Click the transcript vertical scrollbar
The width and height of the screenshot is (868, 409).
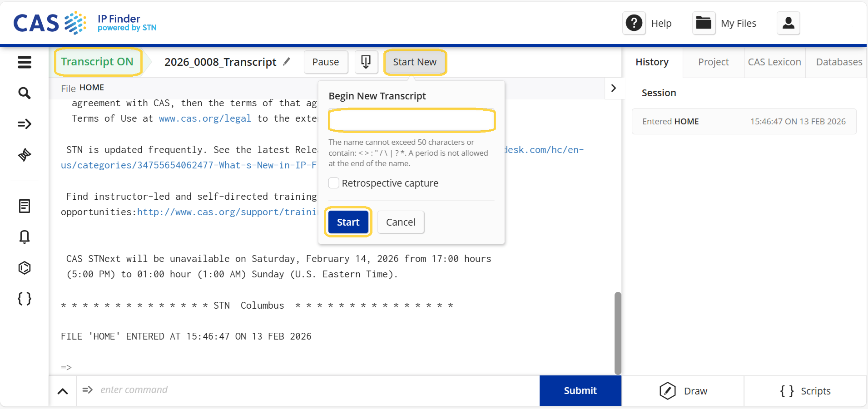tap(617, 332)
